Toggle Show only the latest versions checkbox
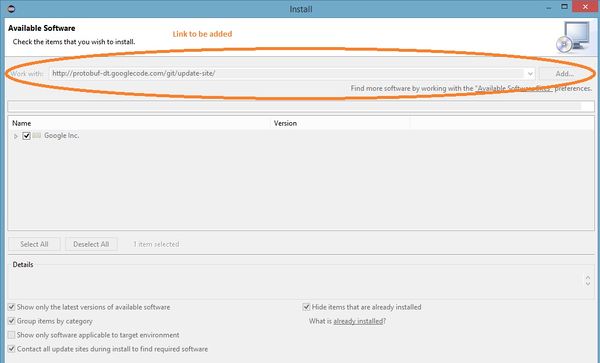The image size is (600, 363). point(11,307)
